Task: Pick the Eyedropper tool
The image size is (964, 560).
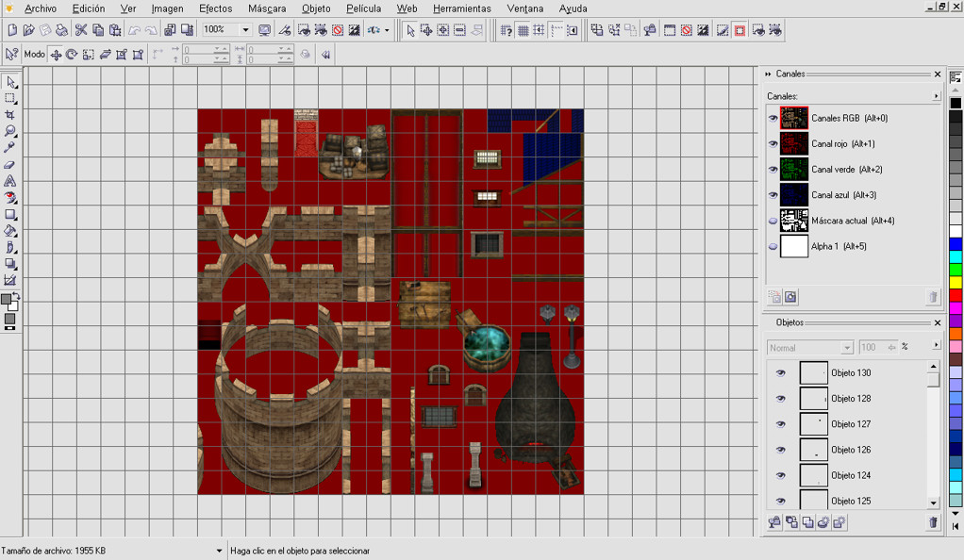Action: (10, 148)
